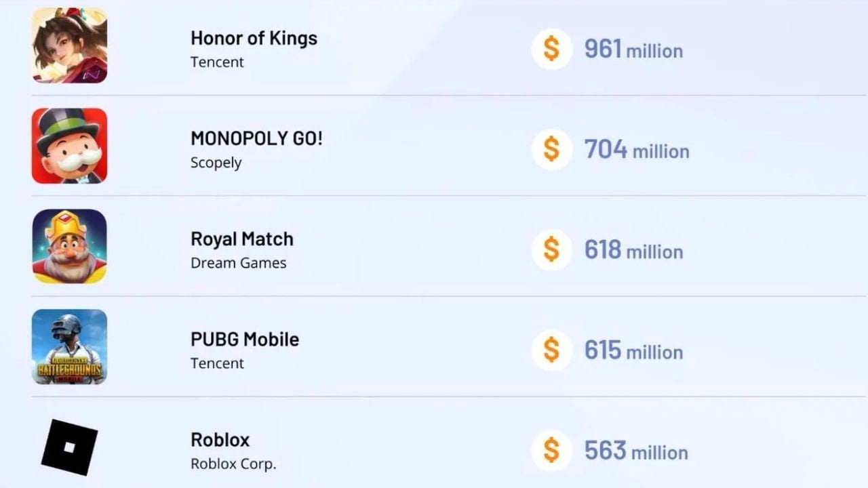Click the PUBG Mobile app icon

pyautogui.click(x=69, y=346)
